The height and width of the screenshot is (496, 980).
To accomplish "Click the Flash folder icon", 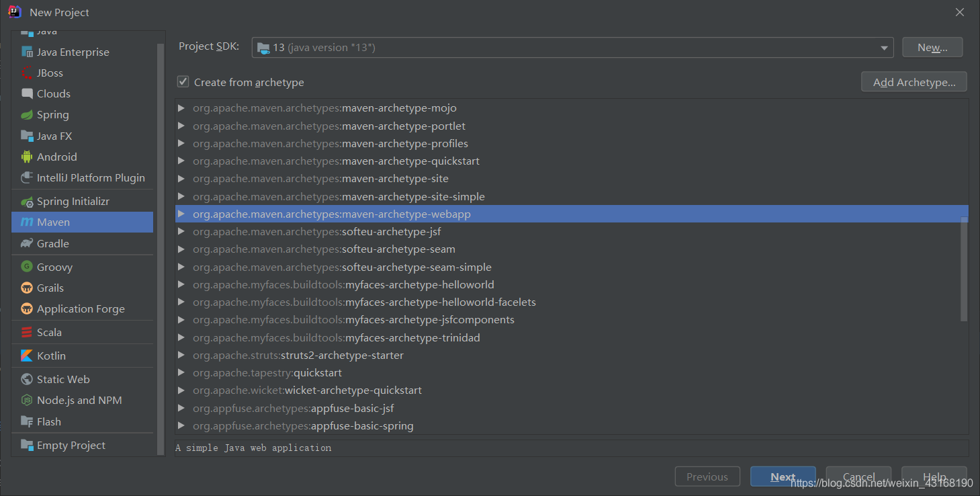I will tap(27, 421).
